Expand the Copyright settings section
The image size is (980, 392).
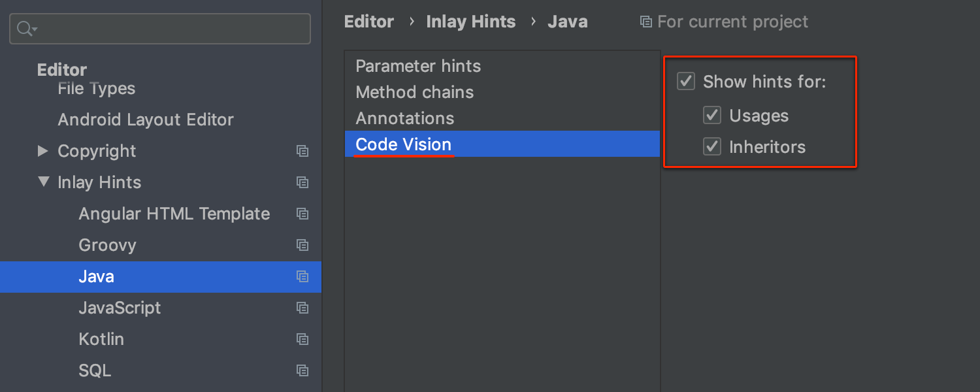[x=43, y=151]
